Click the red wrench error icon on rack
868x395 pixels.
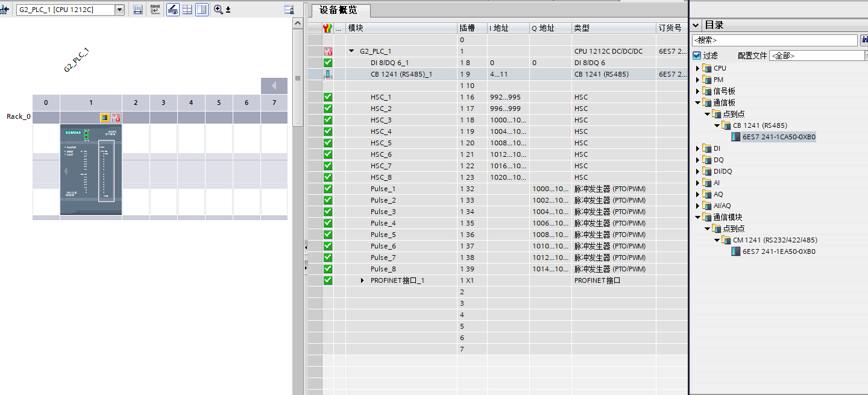point(116,118)
